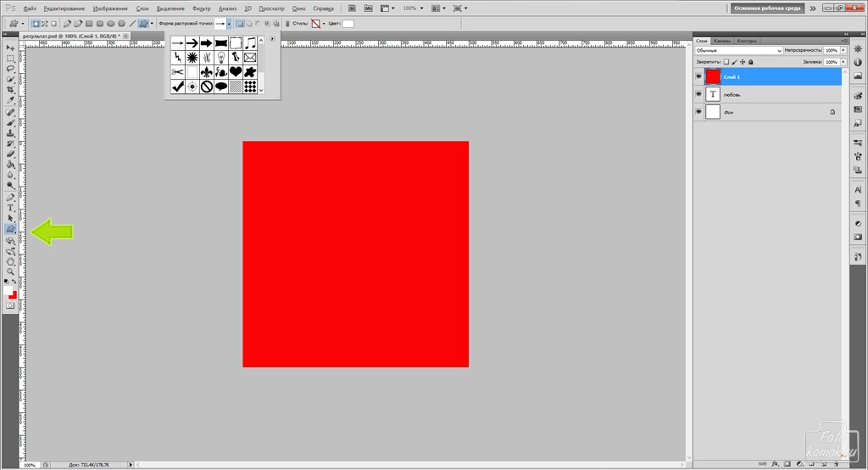Screen dimensions: 868x470
Task: Click Основная рабочая среда workspace button
Action: click(x=766, y=8)
